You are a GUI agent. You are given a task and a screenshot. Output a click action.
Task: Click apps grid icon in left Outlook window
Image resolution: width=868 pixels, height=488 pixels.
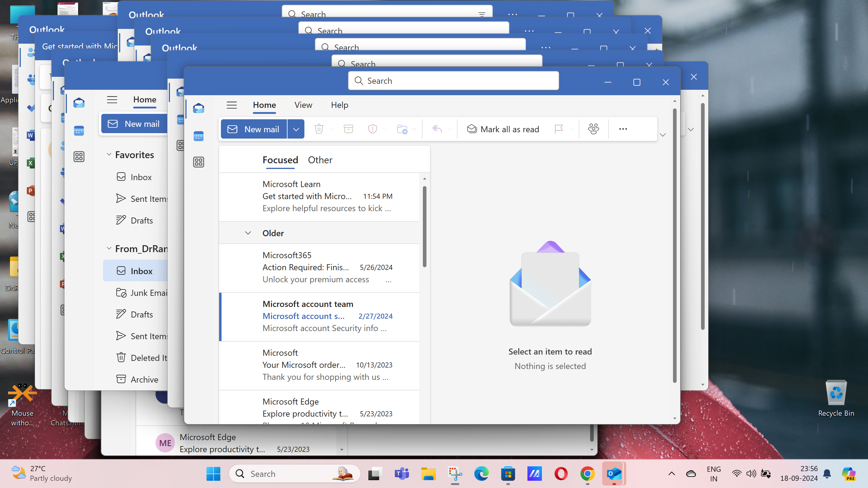[79, 157]
